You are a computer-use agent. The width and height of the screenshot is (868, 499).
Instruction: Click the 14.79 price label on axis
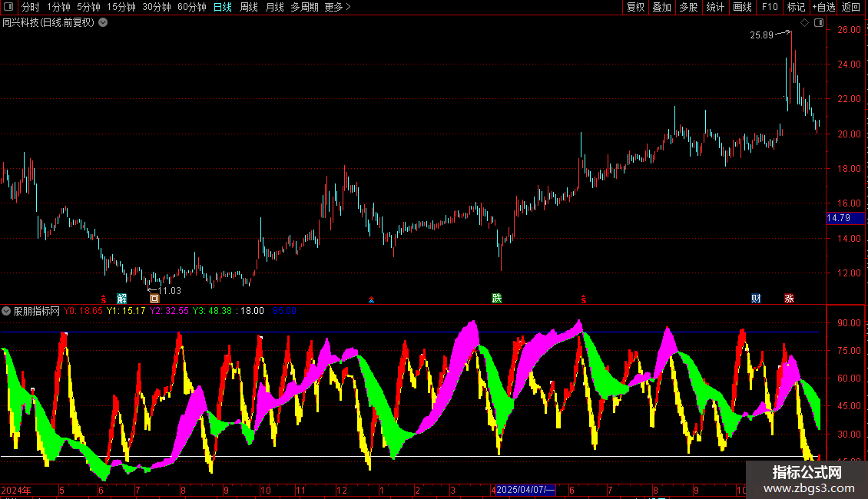838,218
